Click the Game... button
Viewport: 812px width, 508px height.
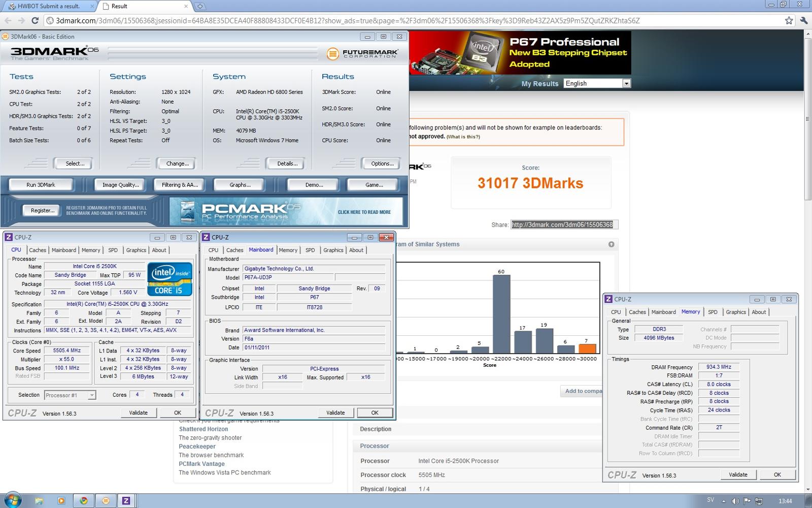click(x=374, y=185)
